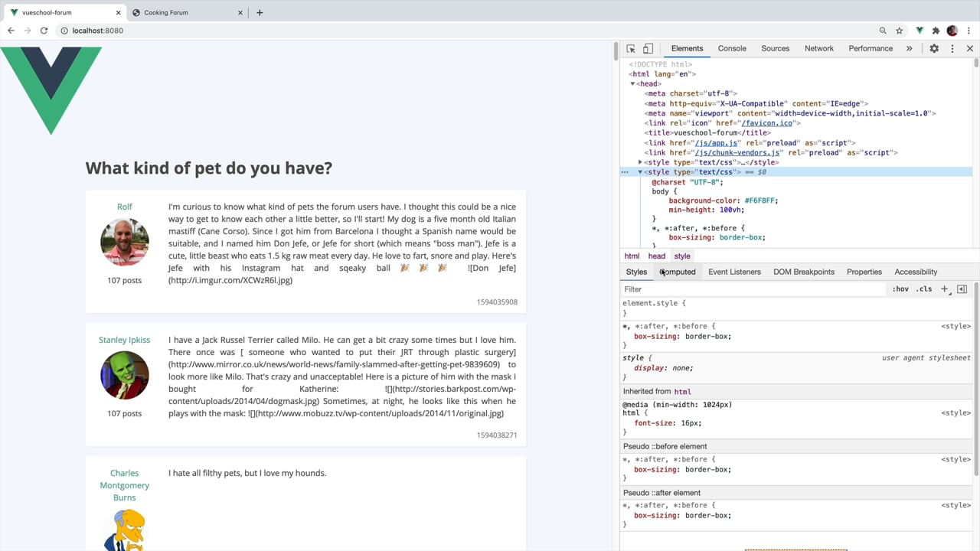Viewport: 980px width, 551px height.
Task: Add a new style rule plus icon
Action: pyautogui.click(x=945, y=289)
